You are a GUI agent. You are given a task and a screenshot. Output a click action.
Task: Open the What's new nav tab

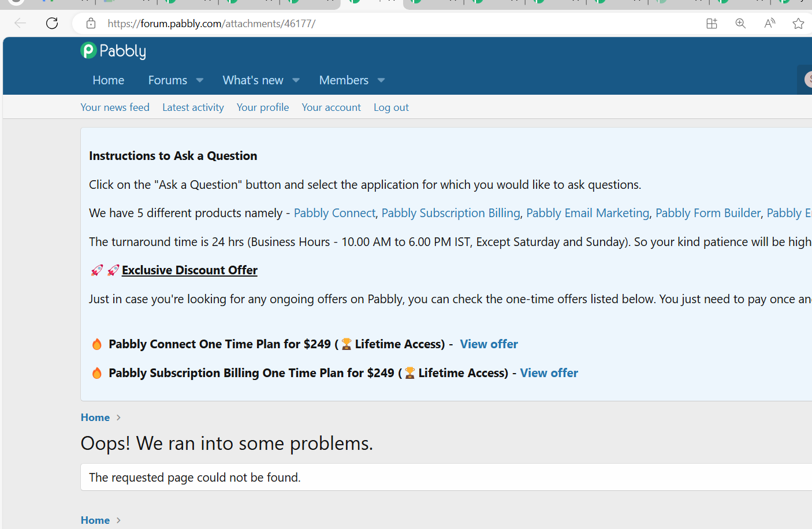point(253,80)
